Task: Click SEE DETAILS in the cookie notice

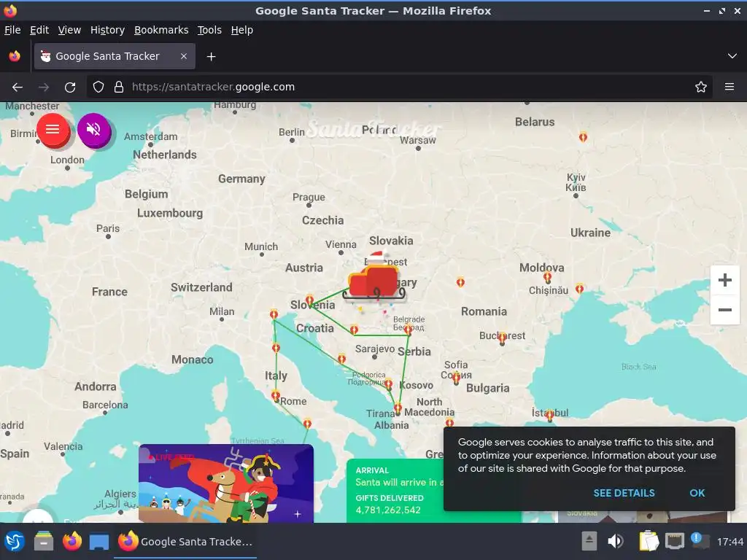Action: (624, 494)
